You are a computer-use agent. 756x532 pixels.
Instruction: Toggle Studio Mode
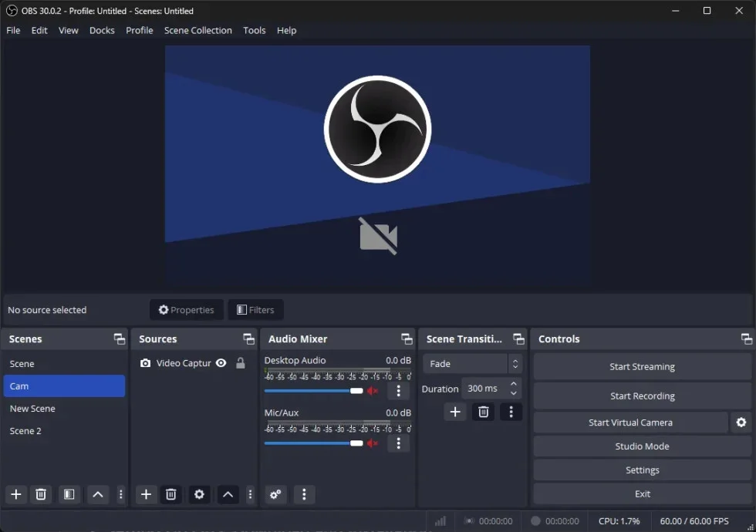click(642, 446)
